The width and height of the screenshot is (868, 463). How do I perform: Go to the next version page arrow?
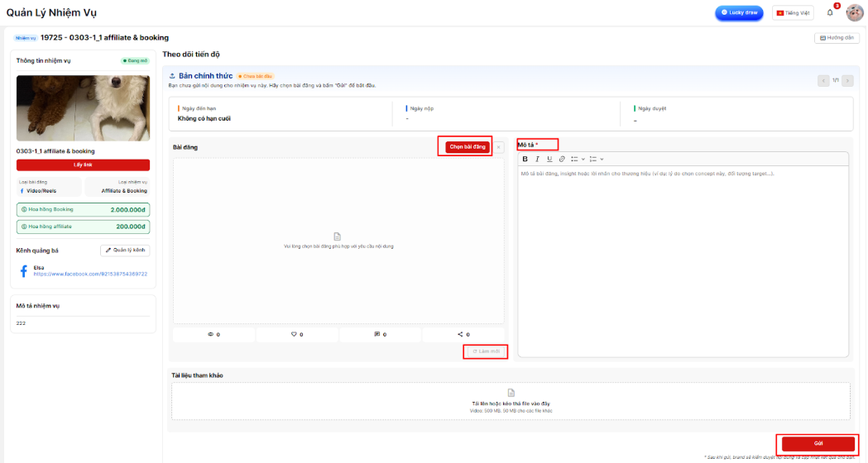[848, 80]
